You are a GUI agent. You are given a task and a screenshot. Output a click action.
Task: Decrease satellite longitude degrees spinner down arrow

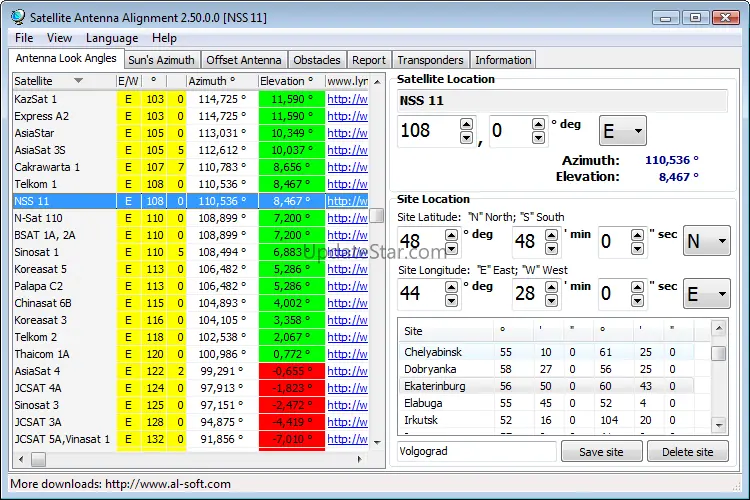coord(466,138)
